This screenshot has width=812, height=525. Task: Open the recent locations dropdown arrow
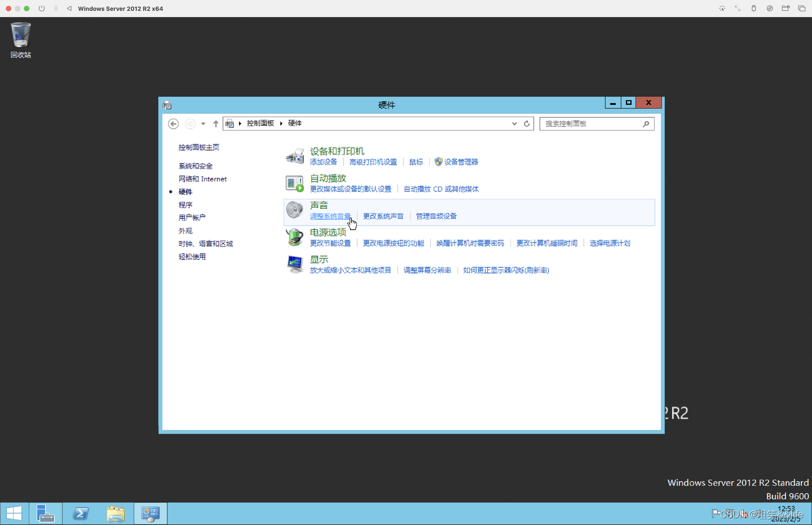coord(203,123)
